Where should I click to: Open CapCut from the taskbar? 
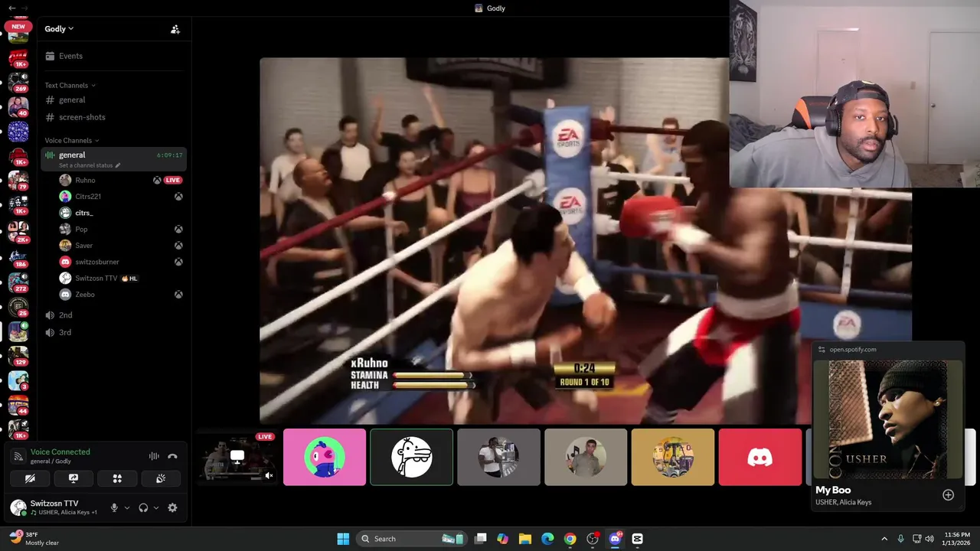(638, 539)
